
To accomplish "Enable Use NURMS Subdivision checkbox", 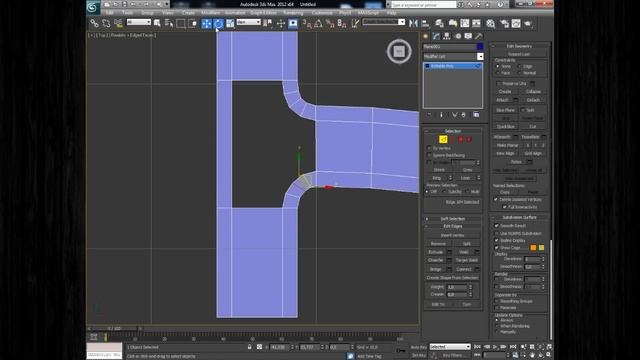I will pos(497,233).
